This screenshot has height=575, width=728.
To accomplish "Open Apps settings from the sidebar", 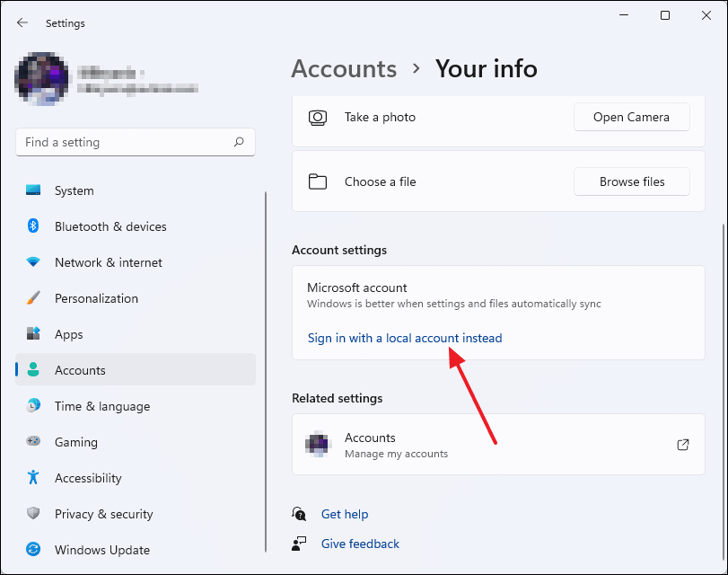I will tap(69, 334).
